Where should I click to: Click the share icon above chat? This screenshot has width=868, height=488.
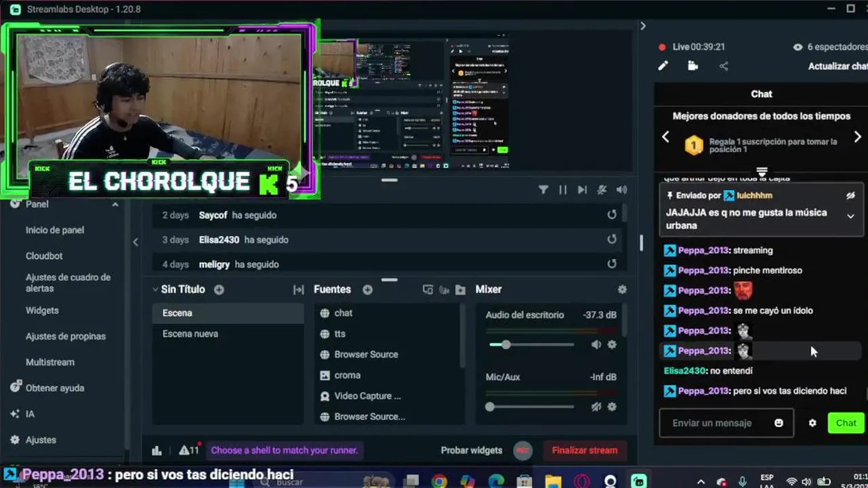[724, 66]
